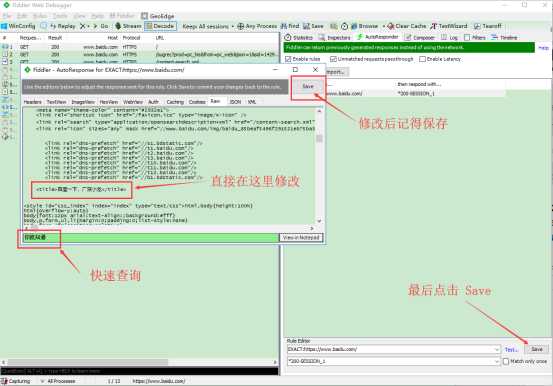The height and width of the screenshot is (386, 553).
Task: Click the comment bubble toolbar icon
Action: click(x=43, y=26)
